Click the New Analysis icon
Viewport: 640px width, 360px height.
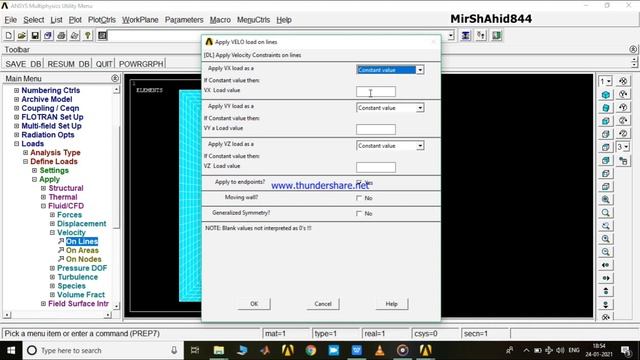[x=9, y=36]
